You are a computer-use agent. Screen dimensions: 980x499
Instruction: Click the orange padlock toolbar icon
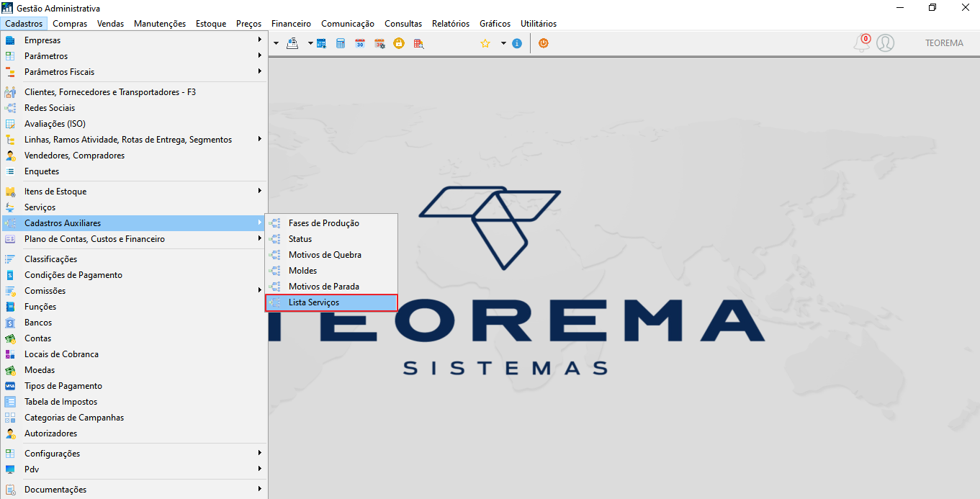[x=399, y=43]
